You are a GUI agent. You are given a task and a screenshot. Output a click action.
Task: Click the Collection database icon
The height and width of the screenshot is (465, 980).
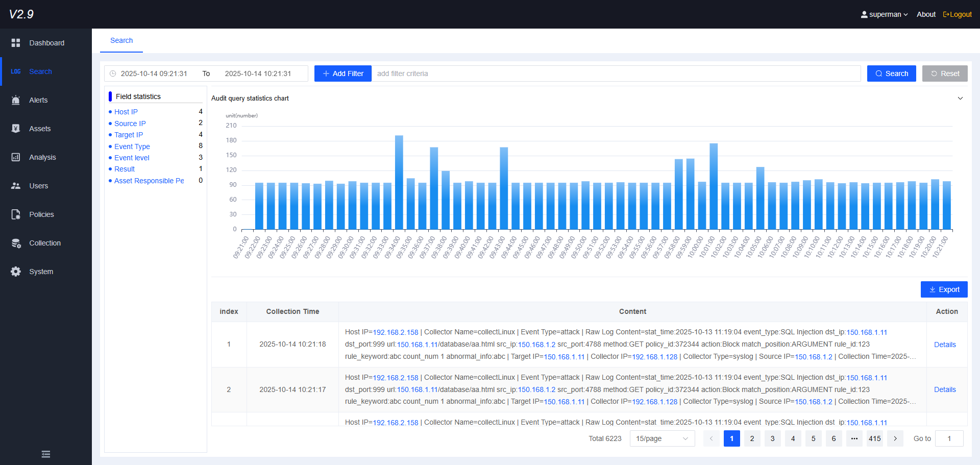pos(16,243)
